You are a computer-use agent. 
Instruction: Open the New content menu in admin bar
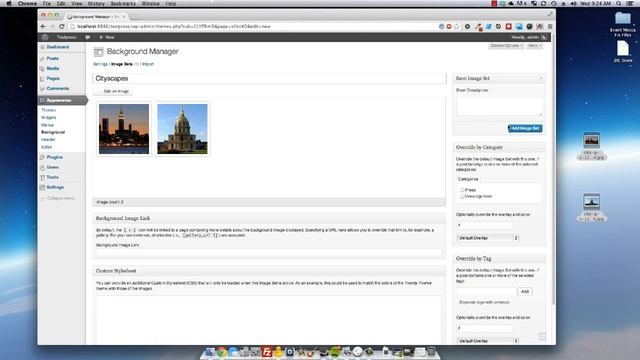pyautogui.click(x=107, y=37)
